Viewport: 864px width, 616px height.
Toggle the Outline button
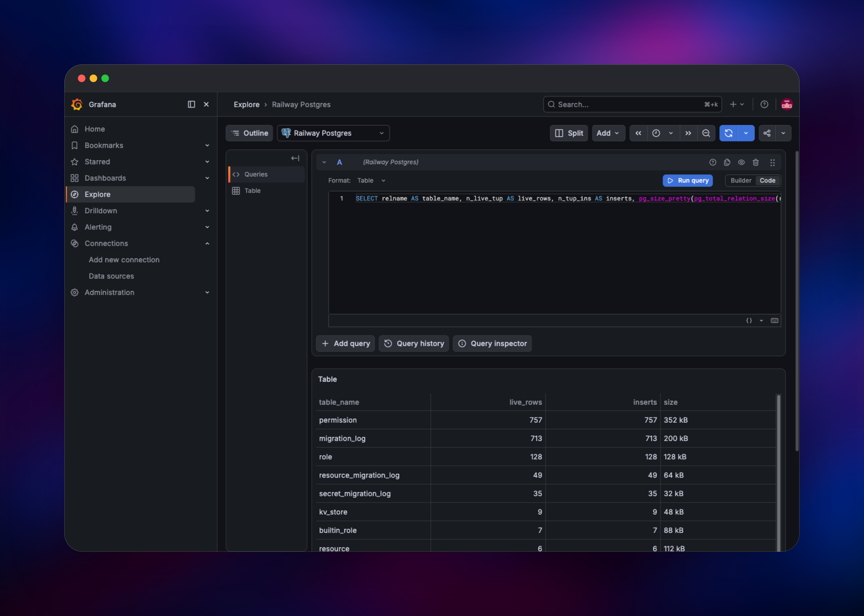coord(249,133)
